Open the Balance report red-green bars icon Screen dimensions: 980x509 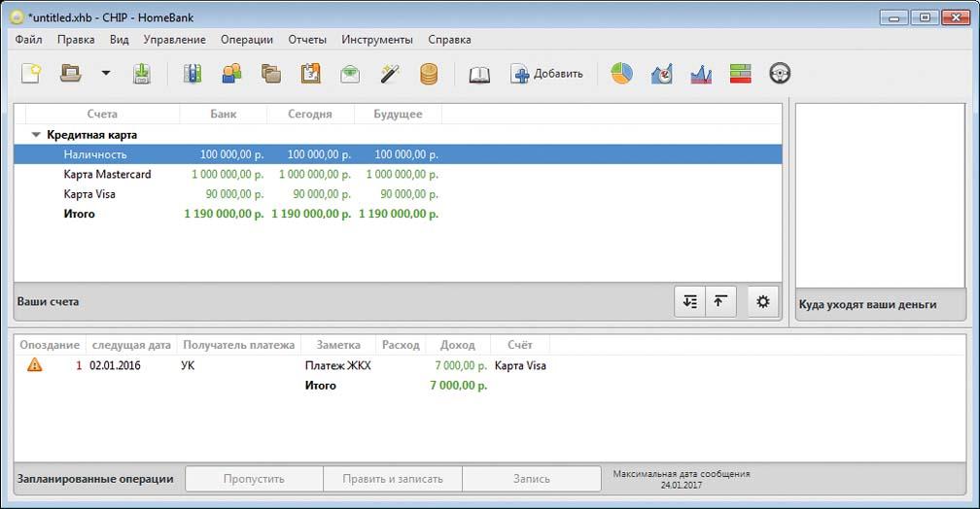[x=741, y=74]
